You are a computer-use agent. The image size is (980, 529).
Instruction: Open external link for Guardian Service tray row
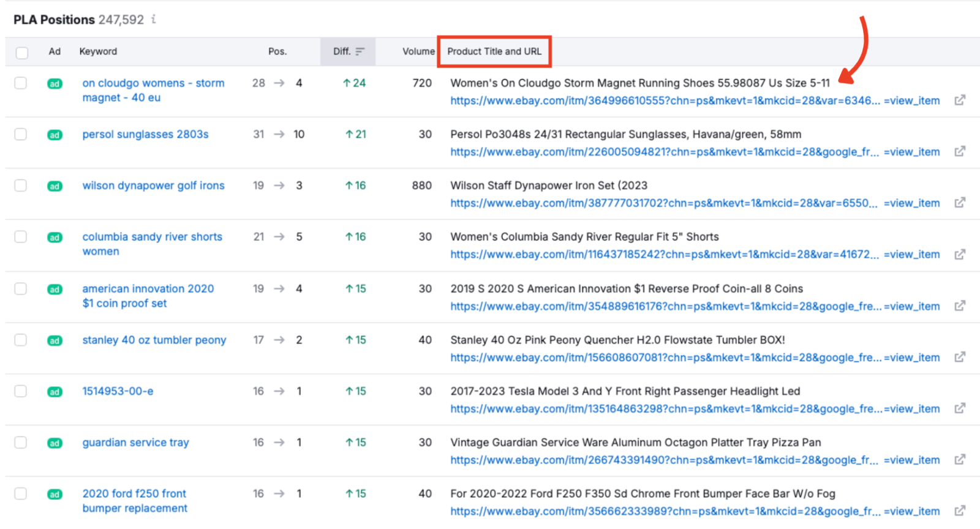coord(960,460)
